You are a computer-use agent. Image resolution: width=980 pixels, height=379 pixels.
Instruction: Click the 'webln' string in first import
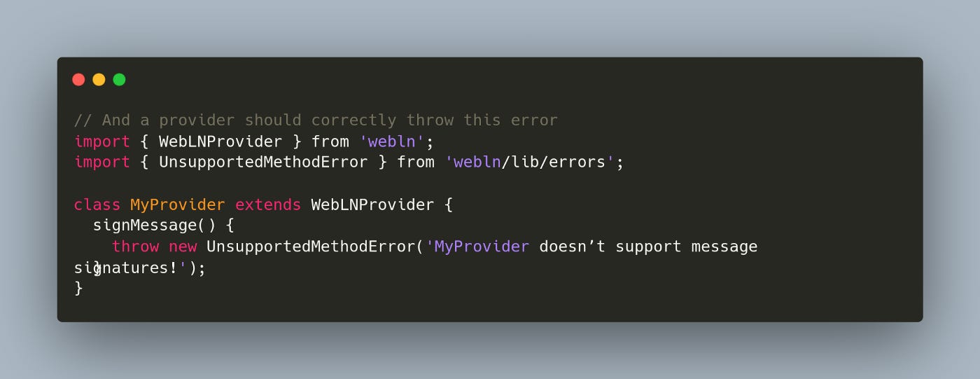pos(393,142)
